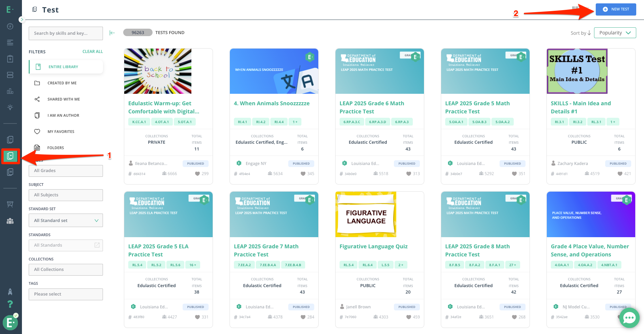Click the New Test button
The width and height of the screenshot is (644, 334).
click(x=616, y=9)
